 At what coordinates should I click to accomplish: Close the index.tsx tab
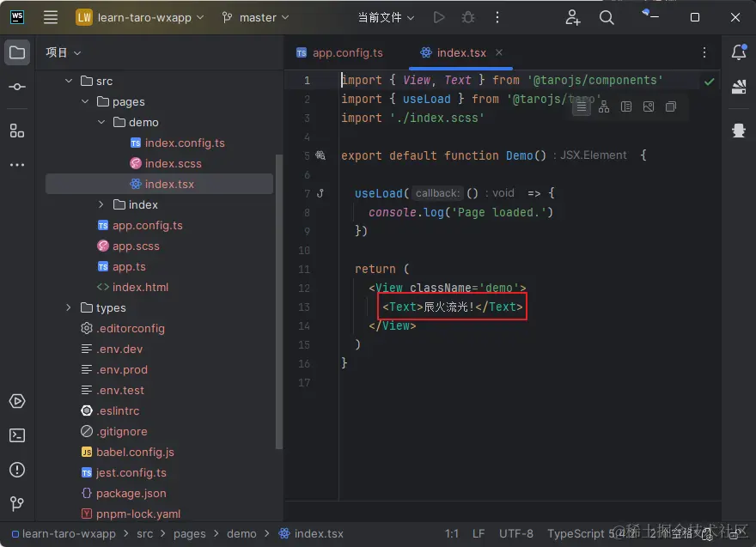[499, 52]
